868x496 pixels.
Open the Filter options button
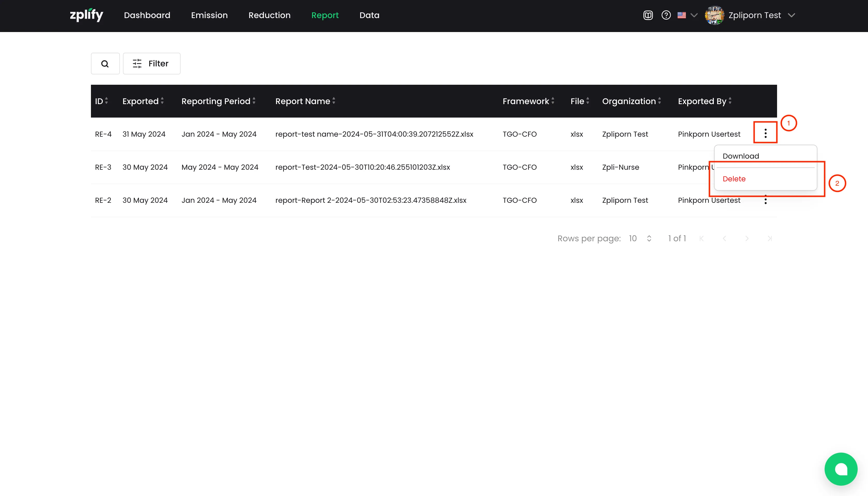click(151, 64)
